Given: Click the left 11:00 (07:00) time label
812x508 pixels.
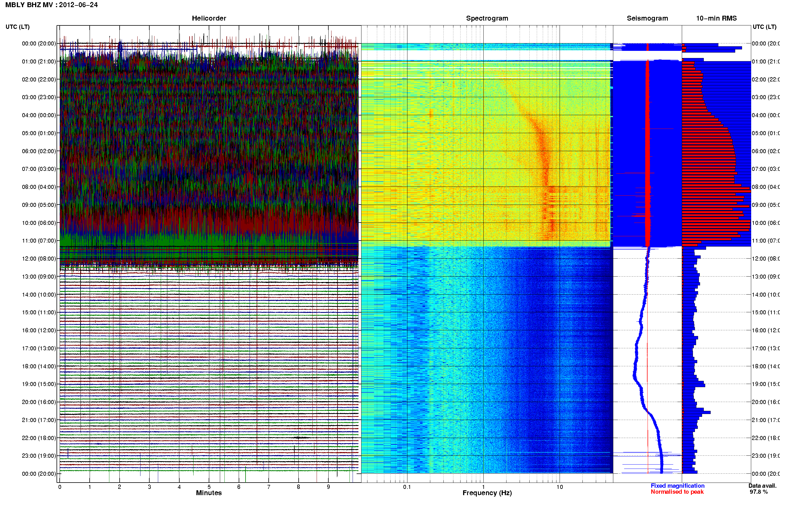Looking at the screenshot, I should [39, 241].
